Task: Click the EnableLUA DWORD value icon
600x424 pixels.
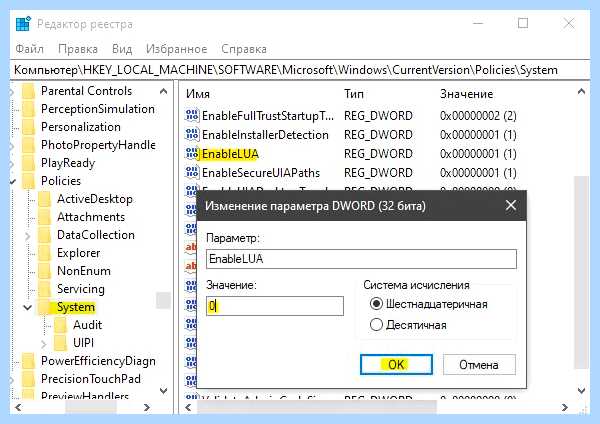Action: pos(192,153)
